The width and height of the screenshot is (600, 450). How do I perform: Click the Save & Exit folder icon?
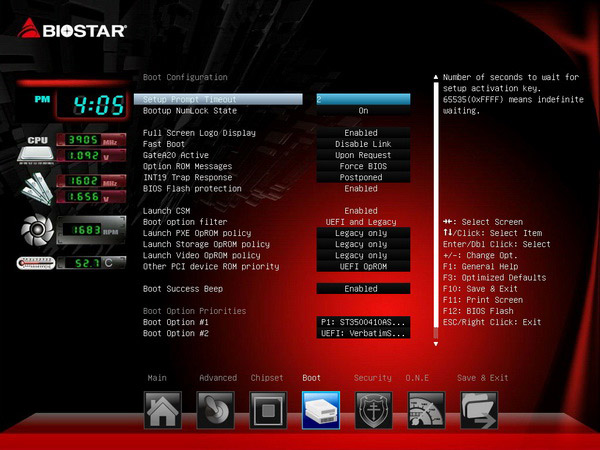click(479, 410)
